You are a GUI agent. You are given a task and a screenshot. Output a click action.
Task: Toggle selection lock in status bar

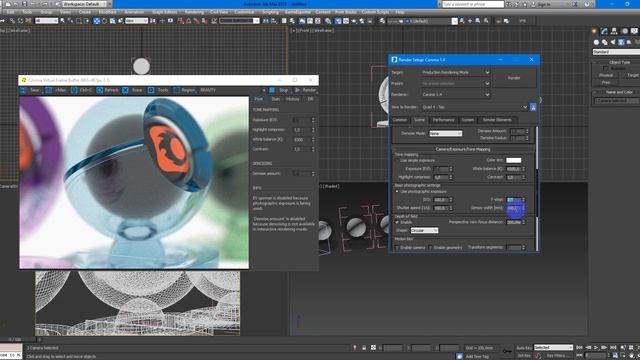(364, 348)
